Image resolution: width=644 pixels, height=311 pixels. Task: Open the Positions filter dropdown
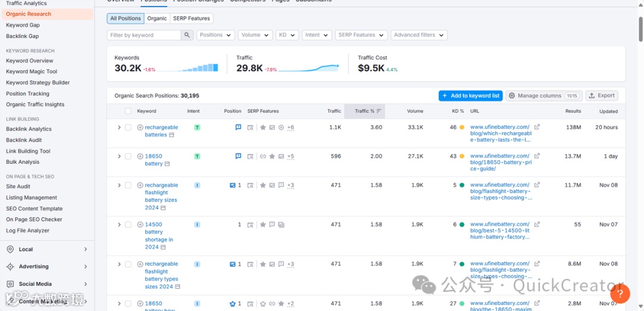click(216, 35)
